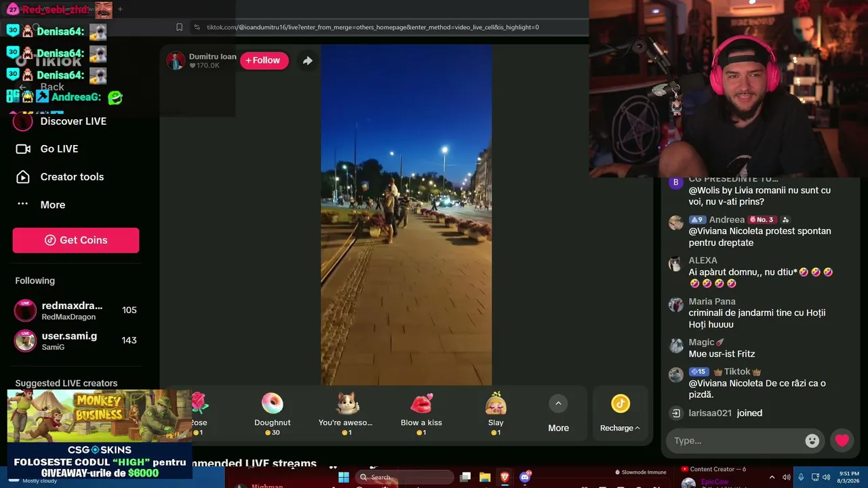Viewport: 868px width, 488px height.
Task: Send the Doughnut gift
Action: tap(272, 413)
